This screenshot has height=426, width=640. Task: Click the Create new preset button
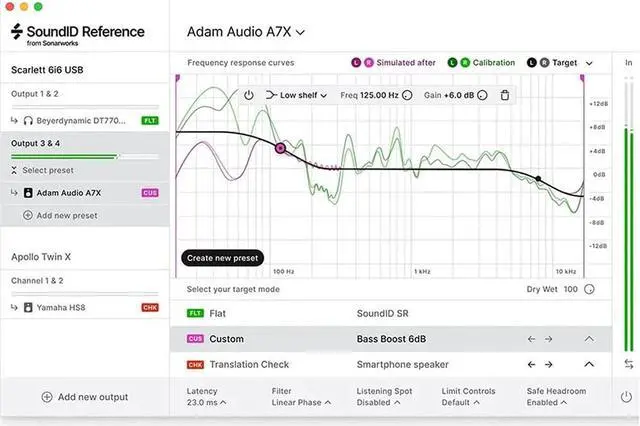coord(222,258)
